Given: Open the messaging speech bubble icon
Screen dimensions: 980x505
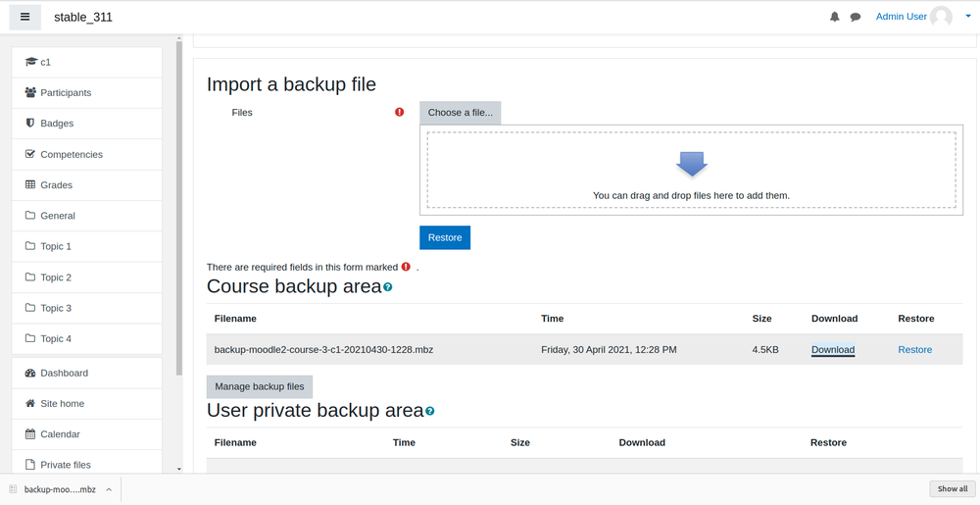Looking at the screenshot, I should (856, 17).
